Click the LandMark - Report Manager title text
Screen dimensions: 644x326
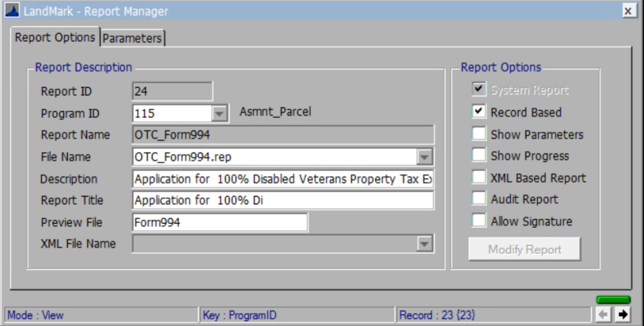coord(96,11)
